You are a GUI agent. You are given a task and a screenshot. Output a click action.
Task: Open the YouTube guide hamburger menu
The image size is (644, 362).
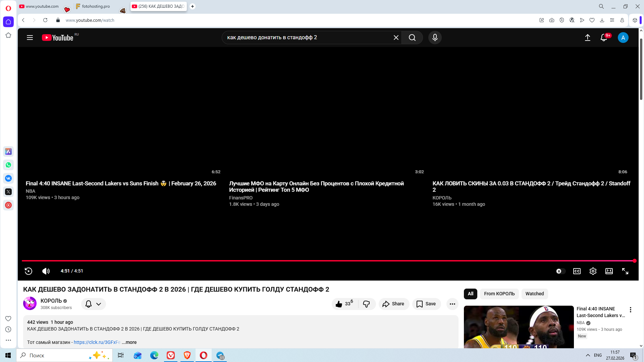[30, 38]
